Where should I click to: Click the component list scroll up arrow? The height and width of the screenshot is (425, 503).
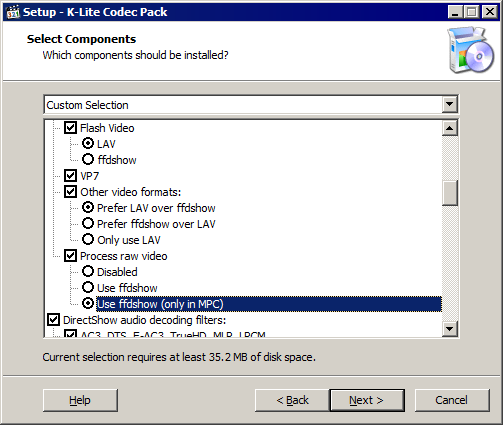pos(450,128)
